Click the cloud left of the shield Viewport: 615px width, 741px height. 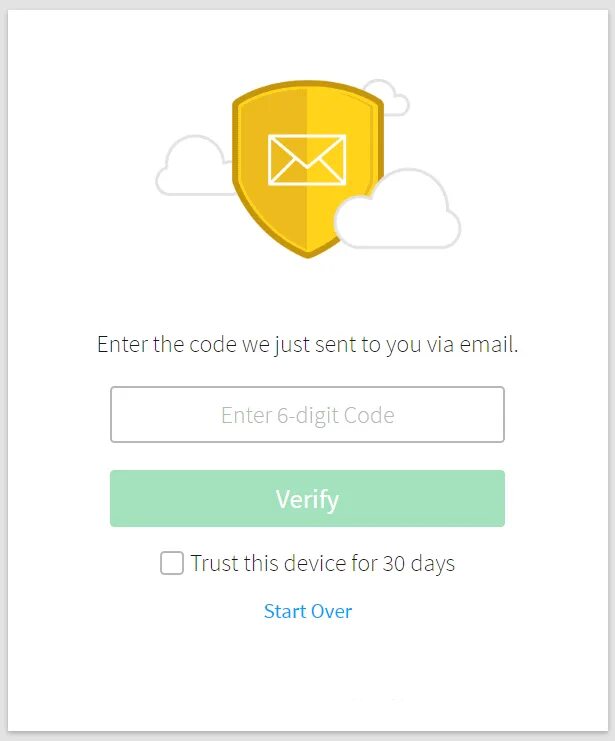(194, 165)
